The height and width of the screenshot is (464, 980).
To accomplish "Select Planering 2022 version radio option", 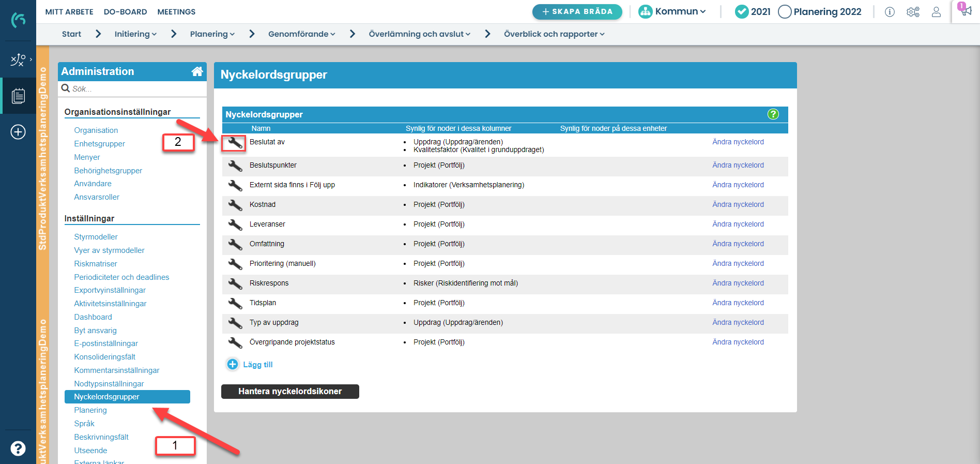I will pos(785,11).
